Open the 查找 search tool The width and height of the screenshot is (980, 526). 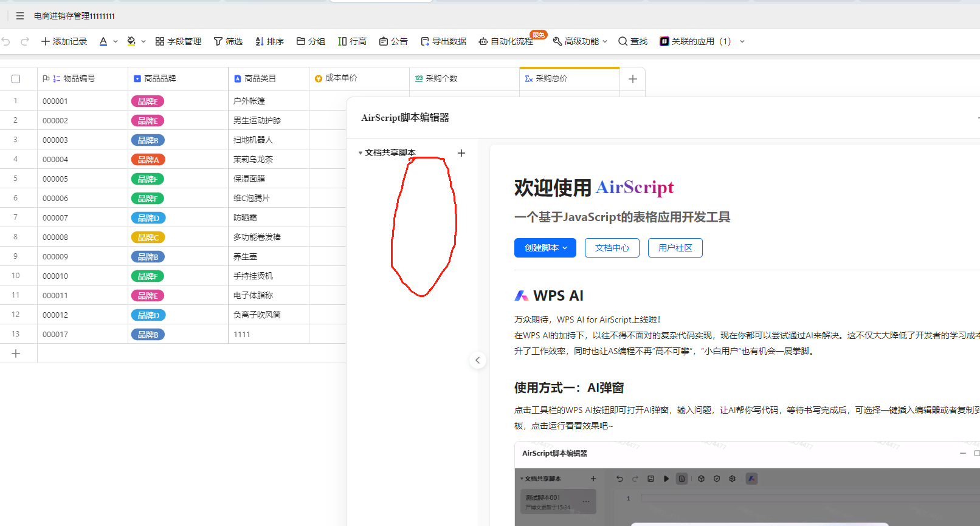(633, 41)
